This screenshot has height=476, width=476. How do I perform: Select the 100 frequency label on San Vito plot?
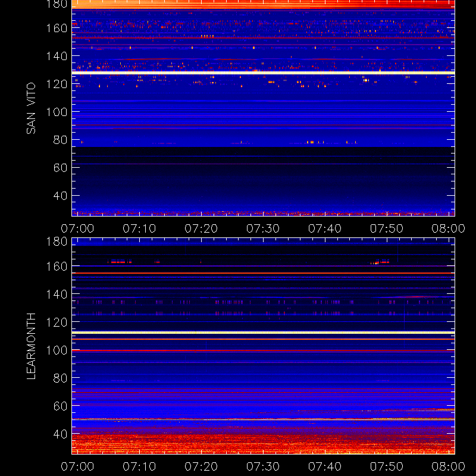(x=57, y=112)
